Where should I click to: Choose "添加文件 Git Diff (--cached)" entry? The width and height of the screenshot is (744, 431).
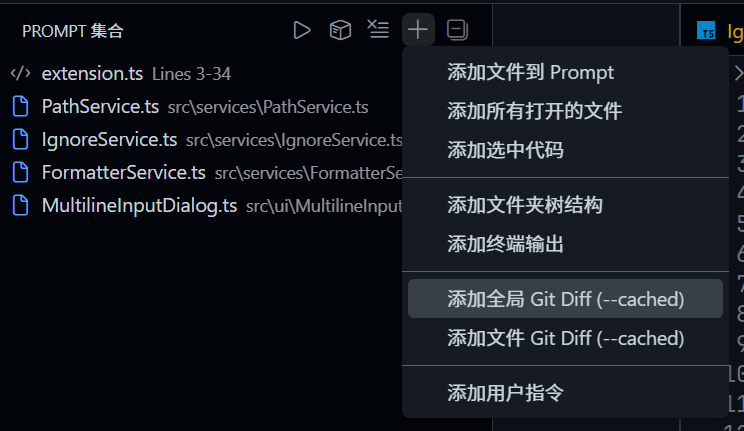(x=565, y=338)
